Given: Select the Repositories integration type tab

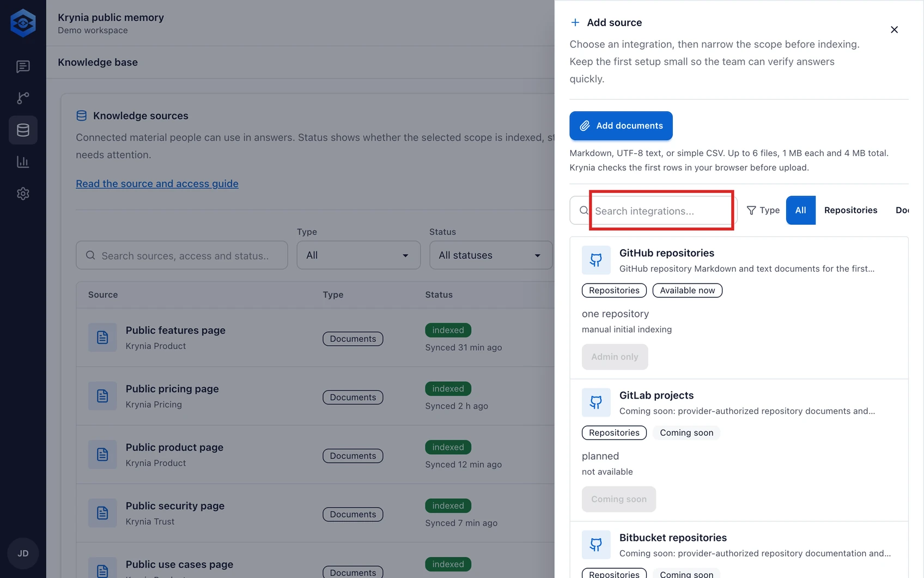Looking at the screenshot, I should coord(851,210).
